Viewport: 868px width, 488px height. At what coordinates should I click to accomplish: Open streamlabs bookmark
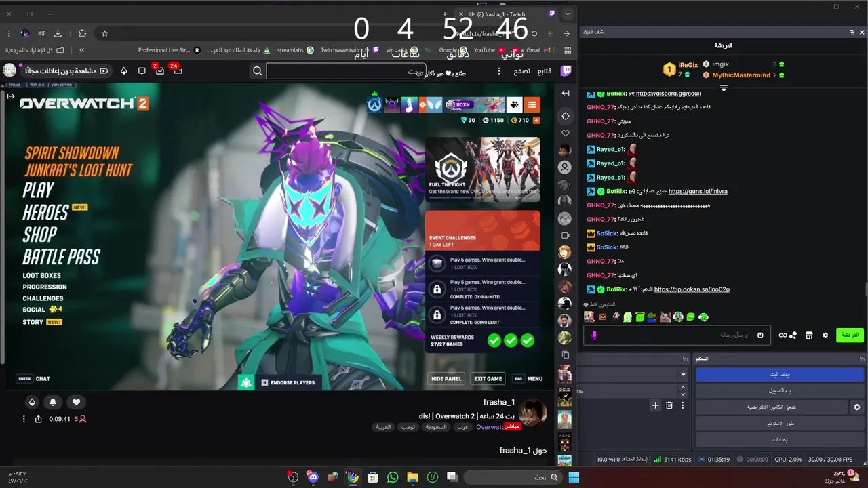coord(295,50)
